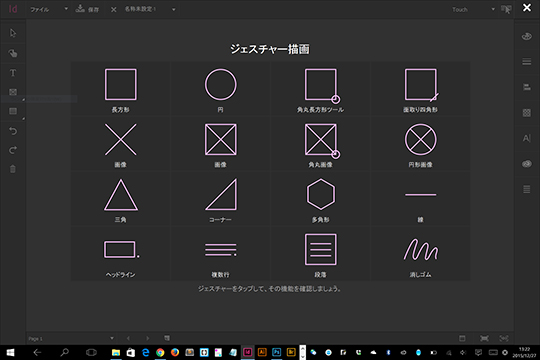Click the trash delete icon

13,169
